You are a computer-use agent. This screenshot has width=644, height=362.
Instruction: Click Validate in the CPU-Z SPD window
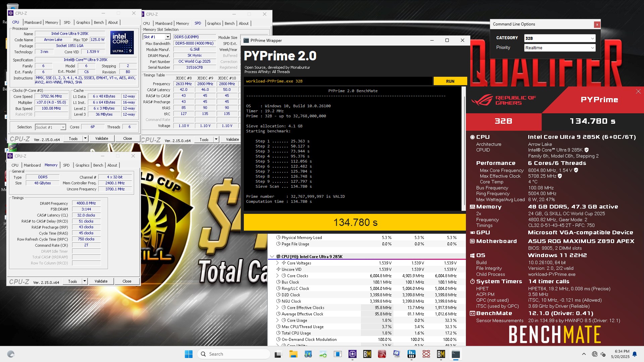(232, 139)
